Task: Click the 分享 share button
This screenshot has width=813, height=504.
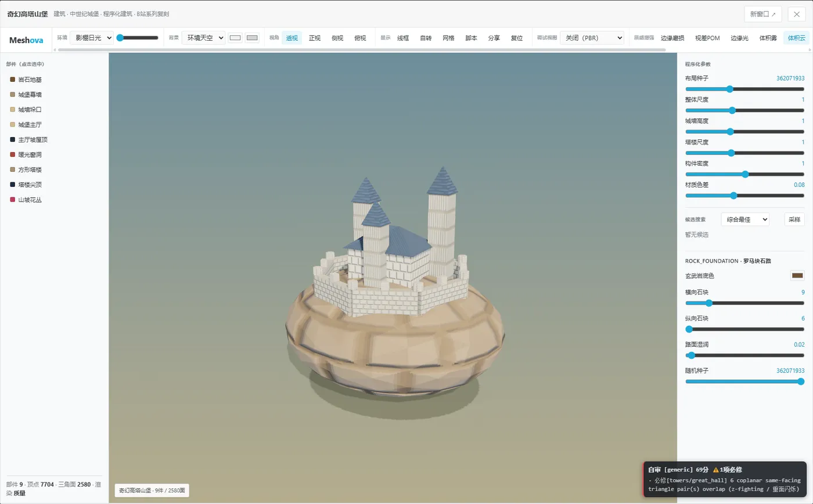Action: coord(494,38)
